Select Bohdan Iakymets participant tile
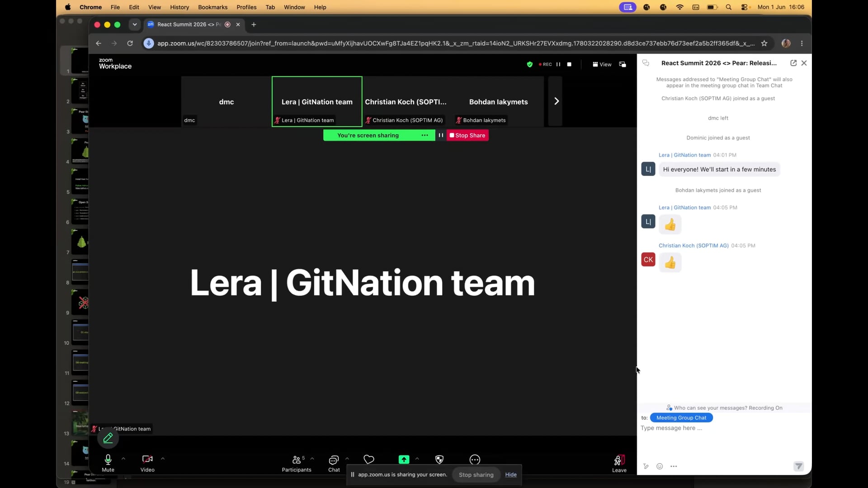Screen dimensions: 868x488 pyautogui.click(x=499, y=102)
